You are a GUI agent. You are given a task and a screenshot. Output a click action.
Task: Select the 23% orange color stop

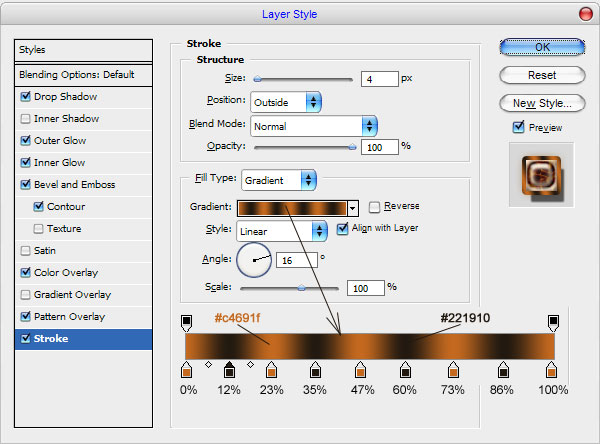point(272,369)
